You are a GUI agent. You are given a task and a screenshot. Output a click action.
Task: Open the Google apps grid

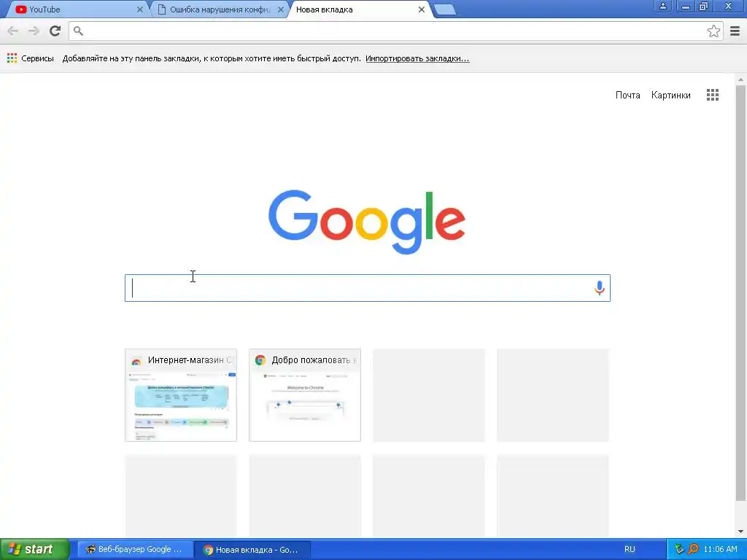coord(713,95)
